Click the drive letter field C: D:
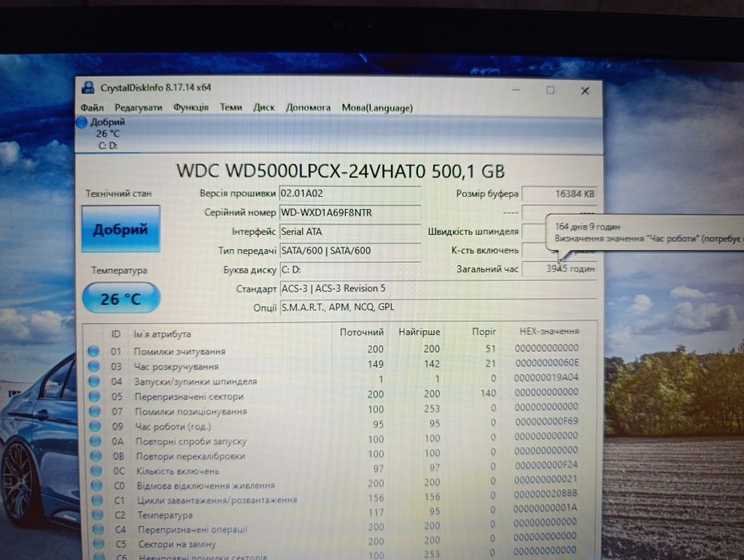The height and width of the screenshot is (560, 744). (350, 269)
